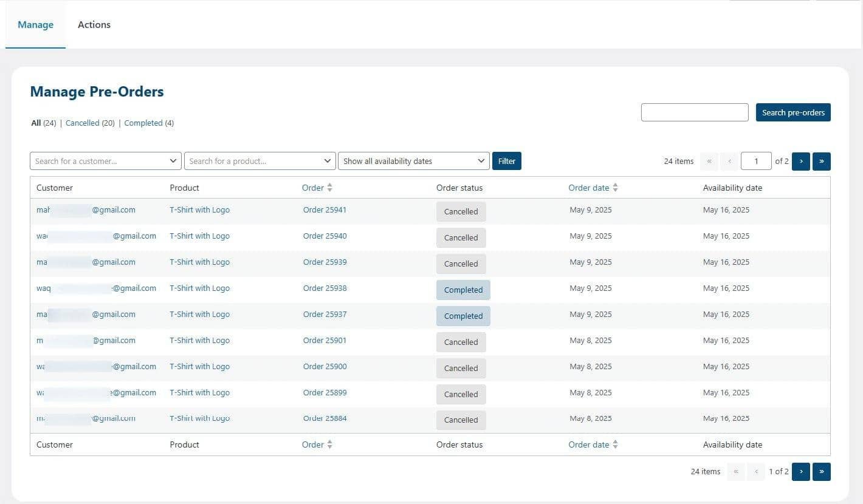Go to next page using top arrow
863x504 pixels.
coord(801,161)
